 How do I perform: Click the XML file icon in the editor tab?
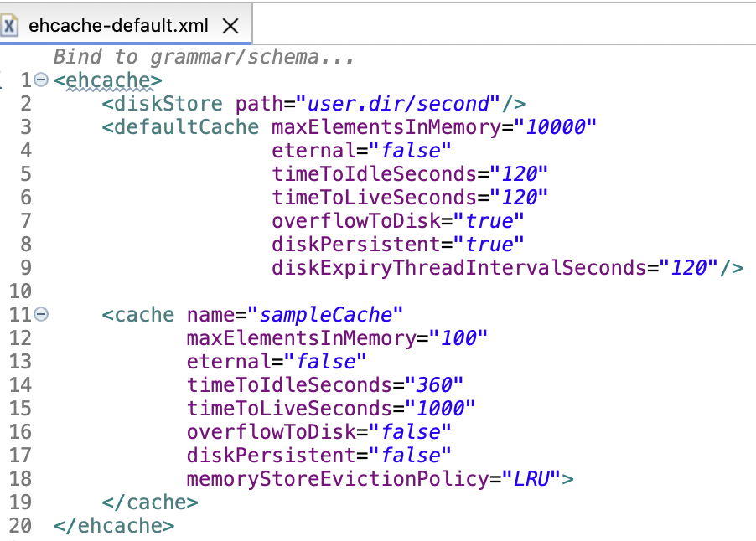click(x=11, y=25)
